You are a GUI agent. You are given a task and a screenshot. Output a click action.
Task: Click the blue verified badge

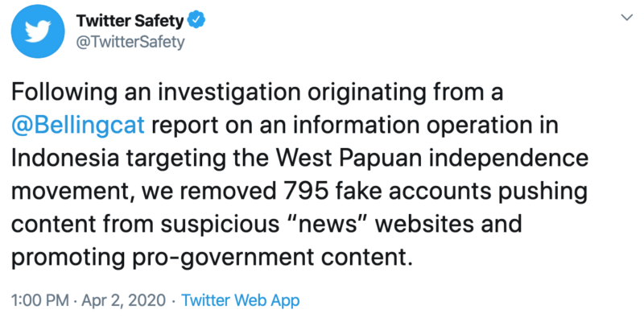click(x=196, y=21)
